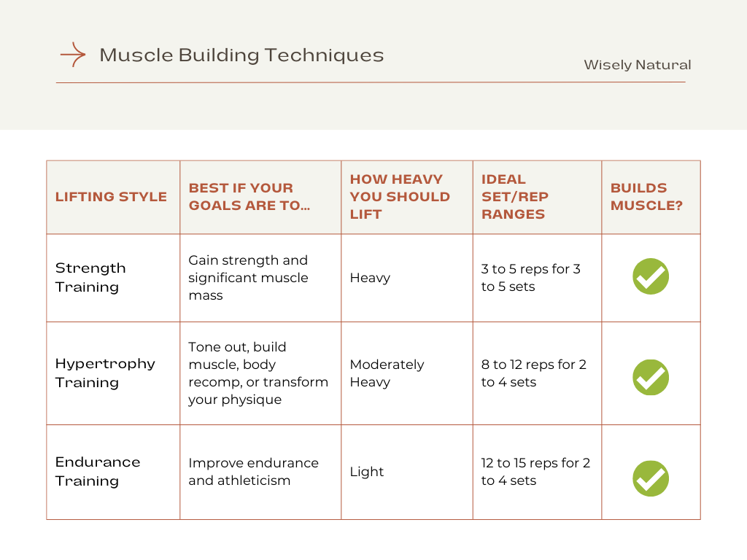Select the Moderately Heavy cell
The image size is (747, 560).
[x=387, y=373]
